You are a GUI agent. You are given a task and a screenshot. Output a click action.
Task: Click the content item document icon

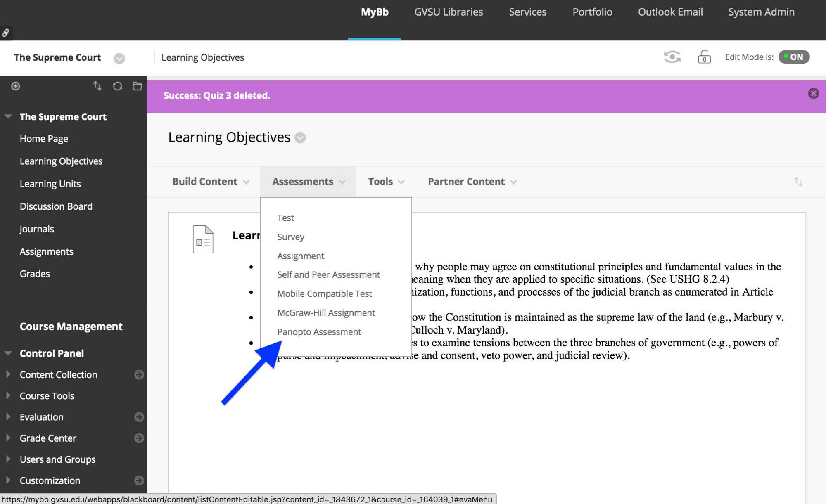[203, 239]
